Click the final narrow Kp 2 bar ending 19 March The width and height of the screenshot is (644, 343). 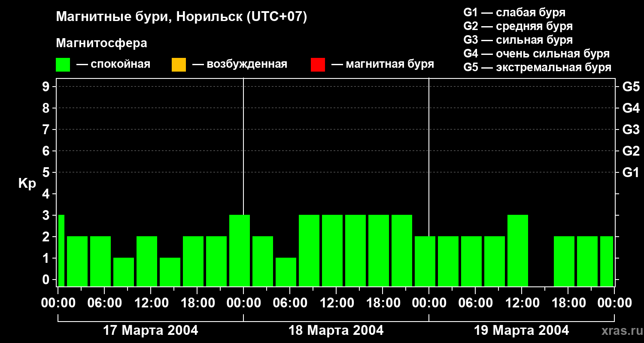[607, 261]
